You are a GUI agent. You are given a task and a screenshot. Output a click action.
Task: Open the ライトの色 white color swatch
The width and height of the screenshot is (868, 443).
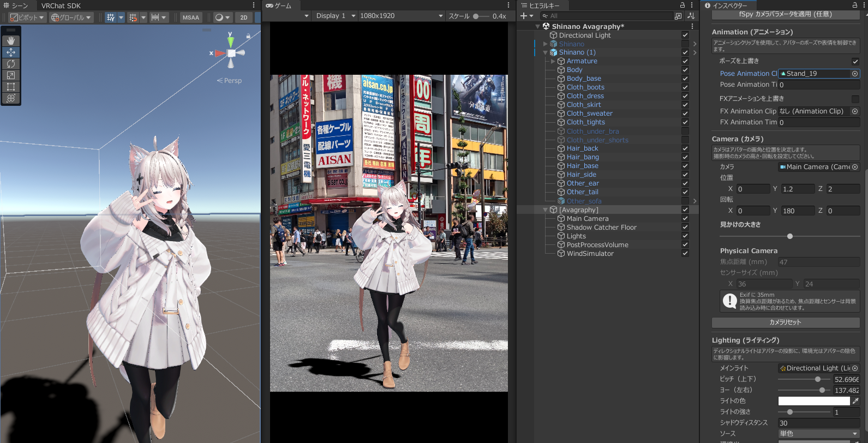(813, 401)
